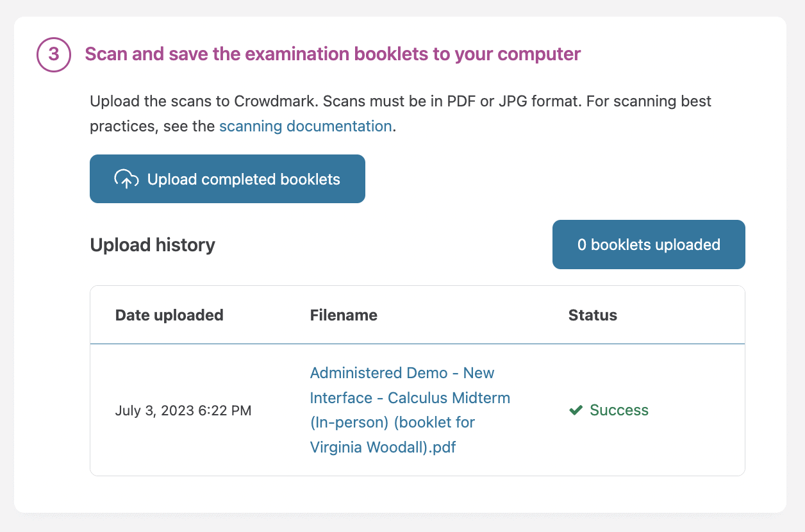Click the cloud upload icon
Viewport: 805px width, 532px height.
[126, 179]
